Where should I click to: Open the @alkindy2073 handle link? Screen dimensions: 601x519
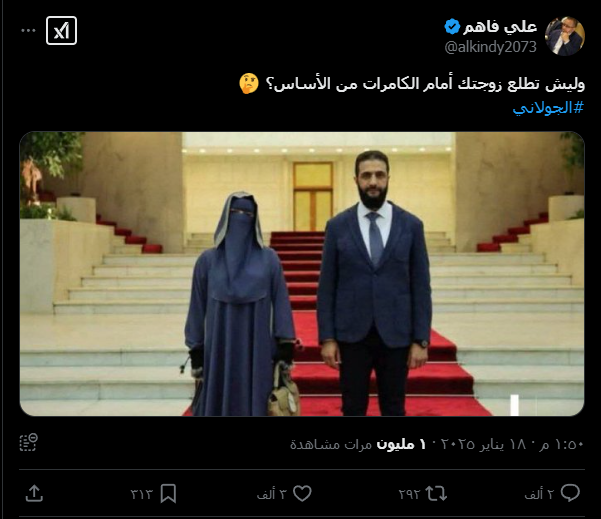491,47
